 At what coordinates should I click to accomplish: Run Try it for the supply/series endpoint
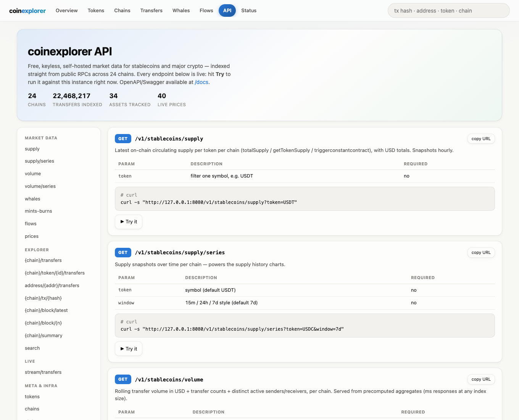pos(129,349)
